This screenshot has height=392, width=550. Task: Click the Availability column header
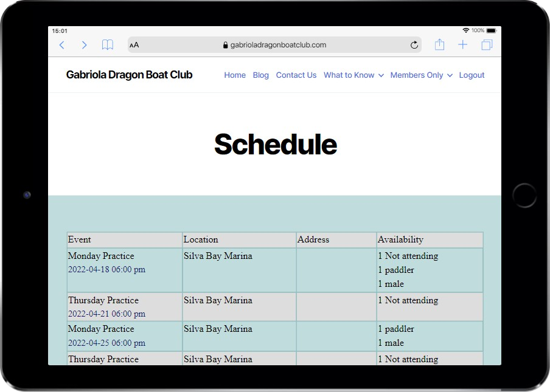coord(400,239)
